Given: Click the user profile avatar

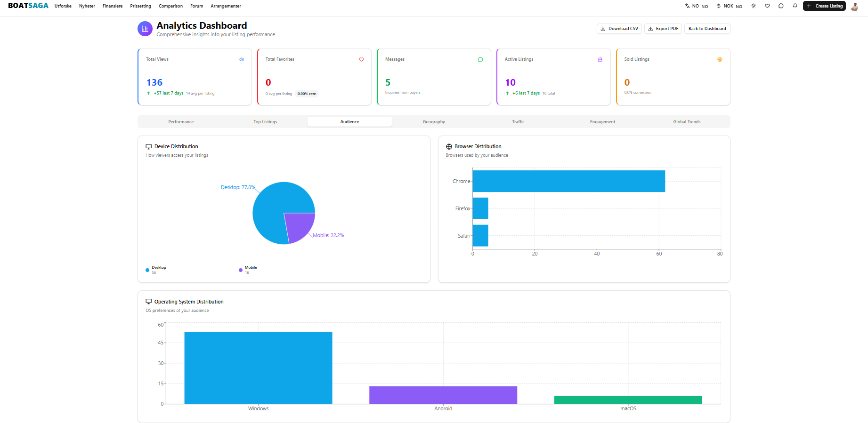Looking at the screenshot, I should tap(854, 6).
